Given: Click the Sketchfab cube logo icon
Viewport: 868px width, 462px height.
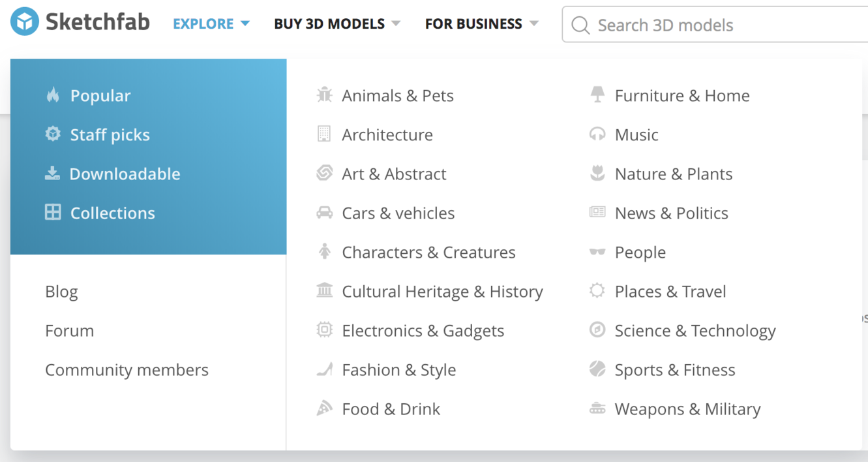Looking at the screenshot, I should click(25, 22).
